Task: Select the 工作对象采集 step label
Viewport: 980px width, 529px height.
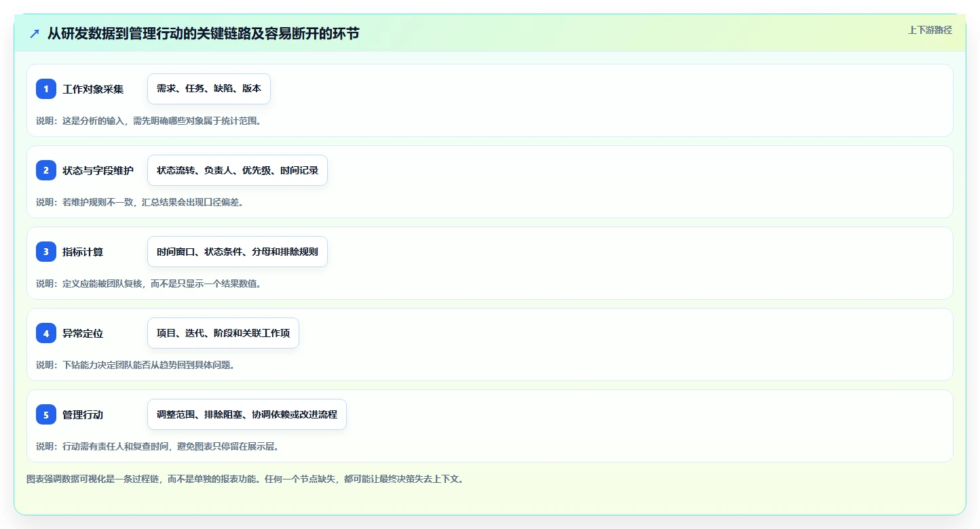Action: point(93,89)
